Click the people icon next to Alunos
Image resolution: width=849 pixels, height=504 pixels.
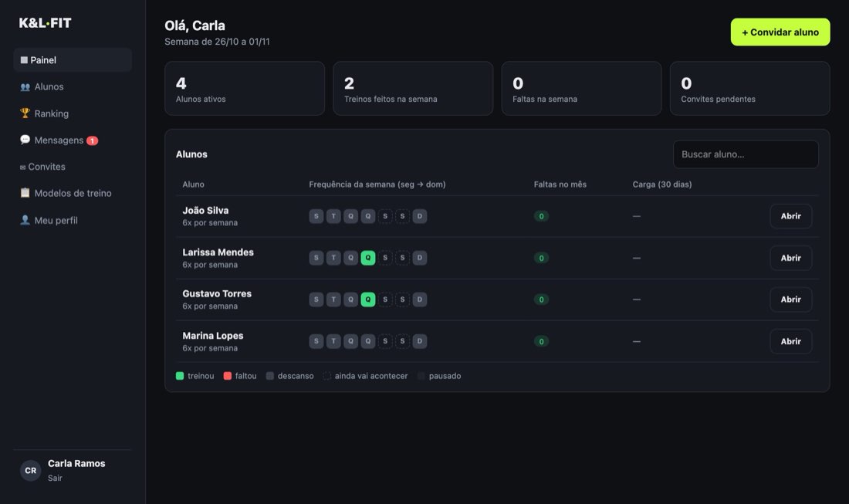click(25, 86)
